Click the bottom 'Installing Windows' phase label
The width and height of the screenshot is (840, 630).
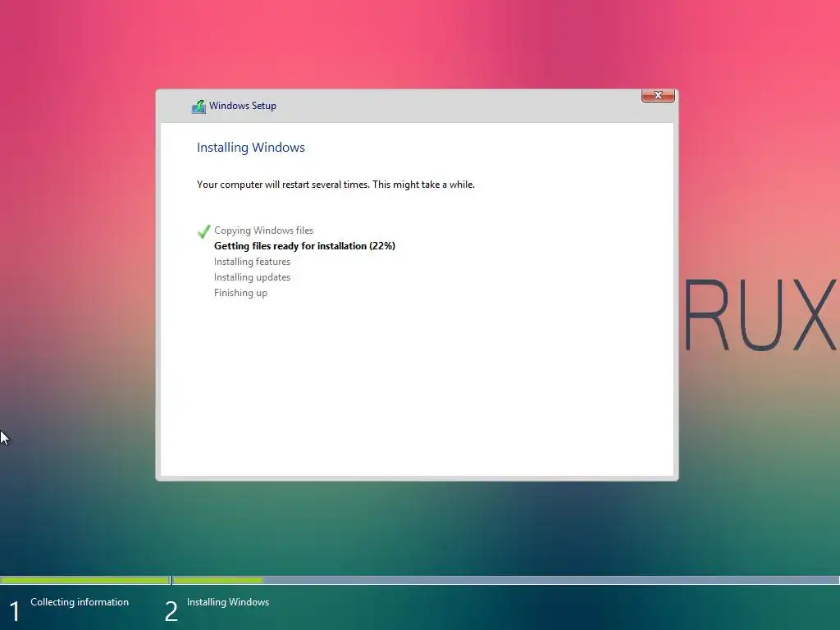click(x=228, y=602)
